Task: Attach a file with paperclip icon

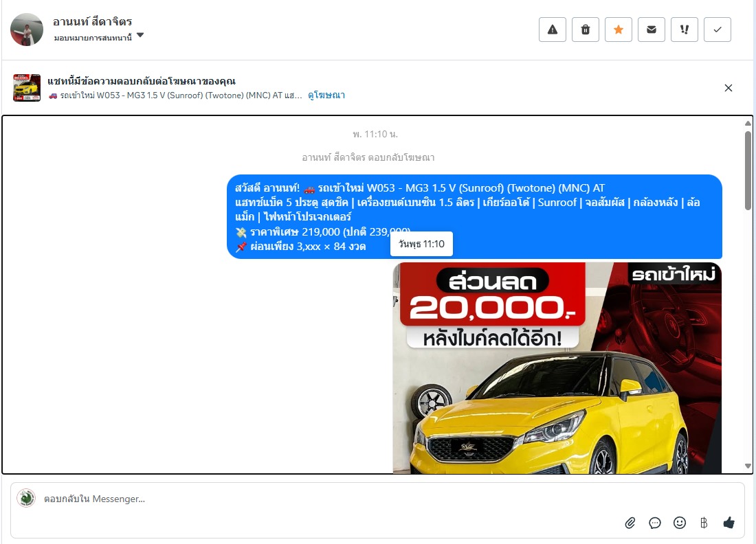Action: 630,523
